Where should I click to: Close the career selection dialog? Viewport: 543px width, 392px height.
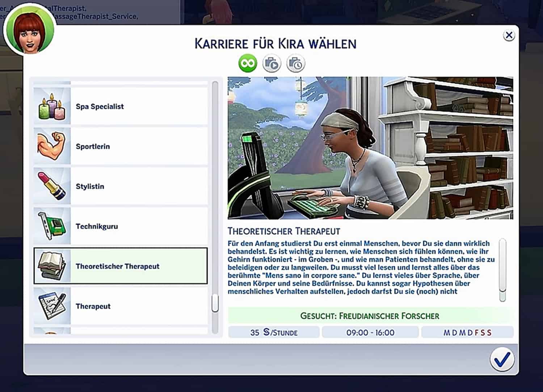click(x=509, y=35)
